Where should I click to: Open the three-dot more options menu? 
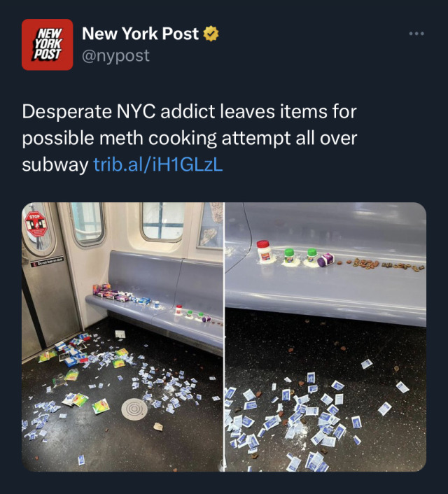(416, 34)
